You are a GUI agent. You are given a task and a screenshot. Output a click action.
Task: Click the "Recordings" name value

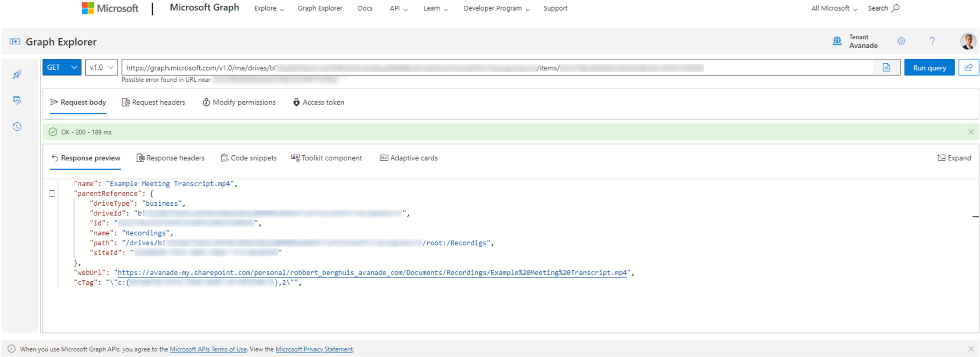point(146,233)
